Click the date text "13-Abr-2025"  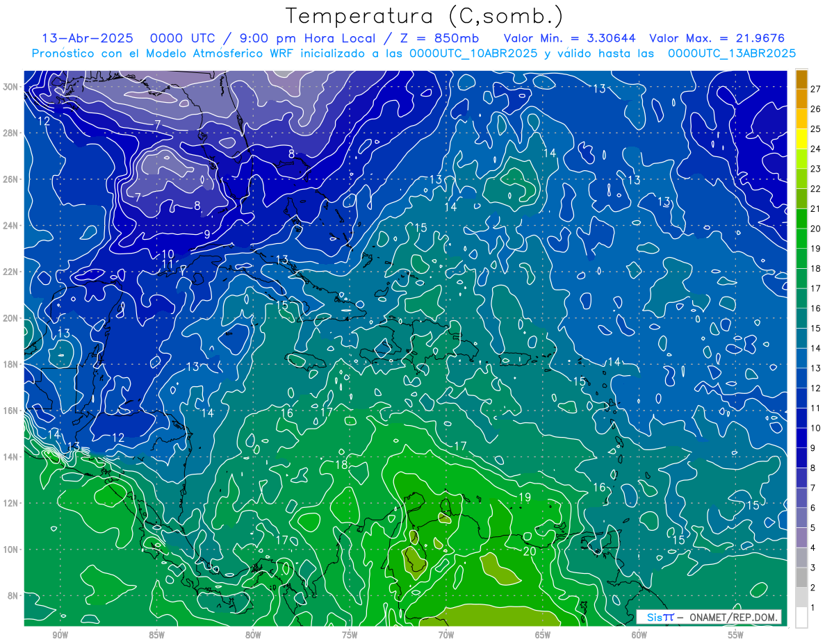coord(88,38)
